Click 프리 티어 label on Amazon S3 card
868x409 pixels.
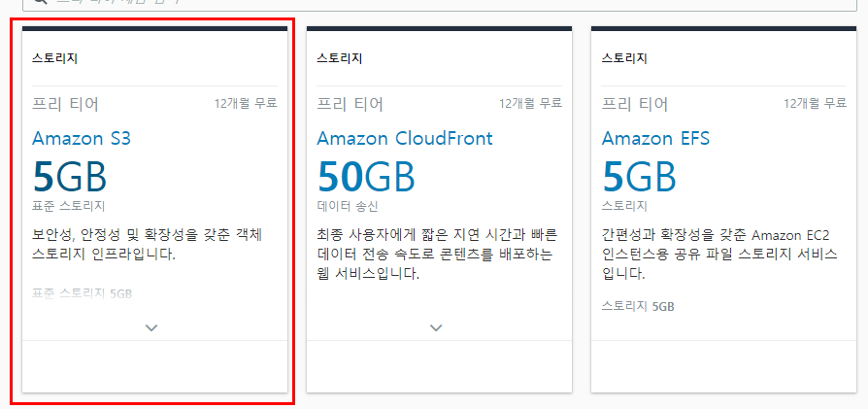[65, 104]
